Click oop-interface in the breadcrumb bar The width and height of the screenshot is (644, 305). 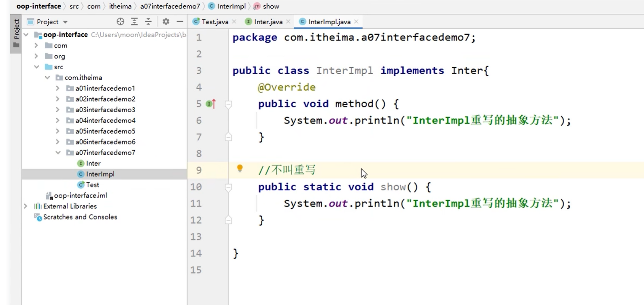[x=38, y=6]
